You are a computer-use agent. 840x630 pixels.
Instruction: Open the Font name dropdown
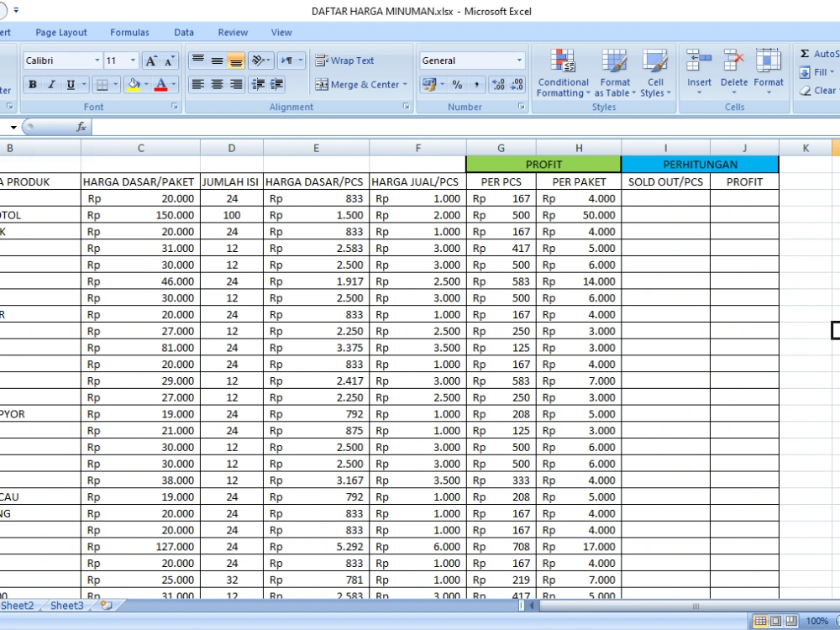point(97,60)
